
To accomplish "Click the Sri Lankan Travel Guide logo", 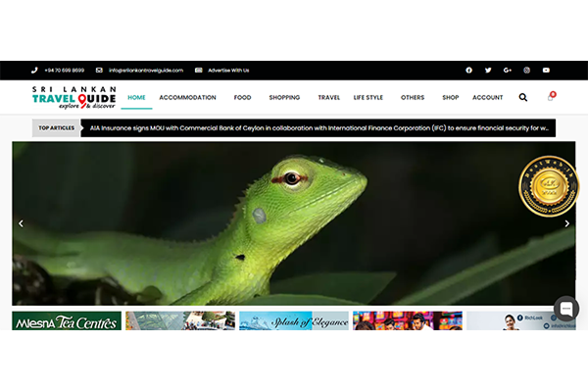I will (x=73, y=97).
